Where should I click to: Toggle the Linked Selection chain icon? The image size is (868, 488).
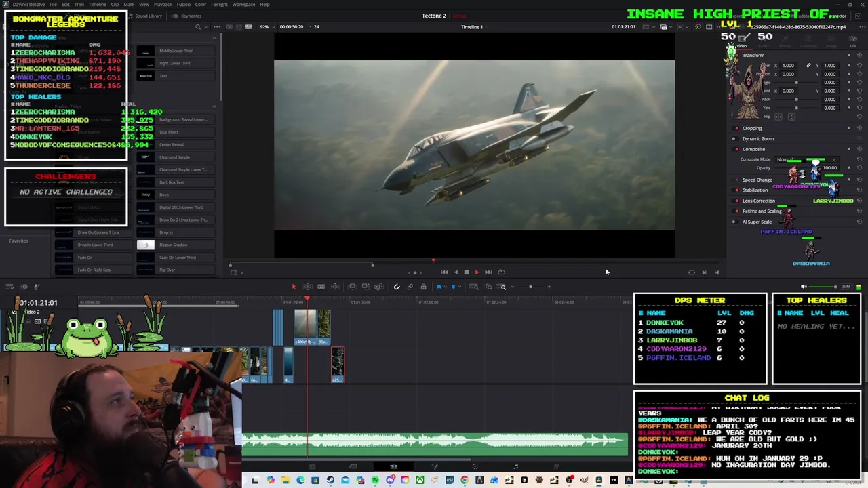pyautogui.click(x=410, y=287)
